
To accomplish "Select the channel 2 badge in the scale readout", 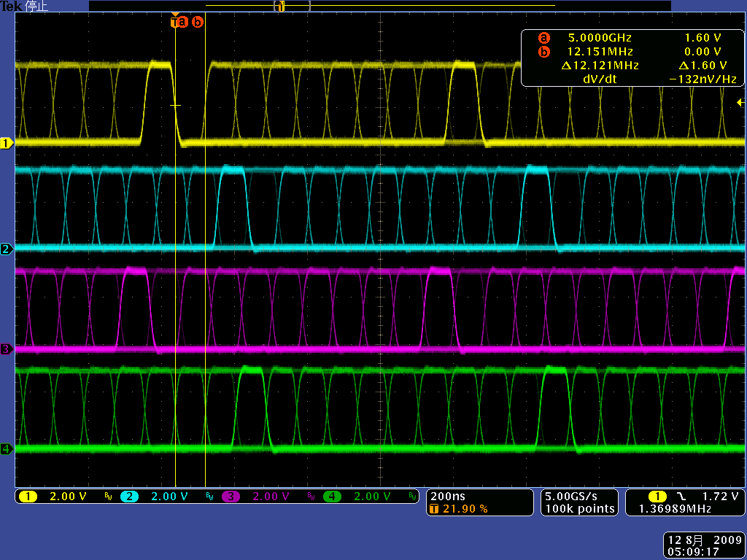I will (129, 497).
